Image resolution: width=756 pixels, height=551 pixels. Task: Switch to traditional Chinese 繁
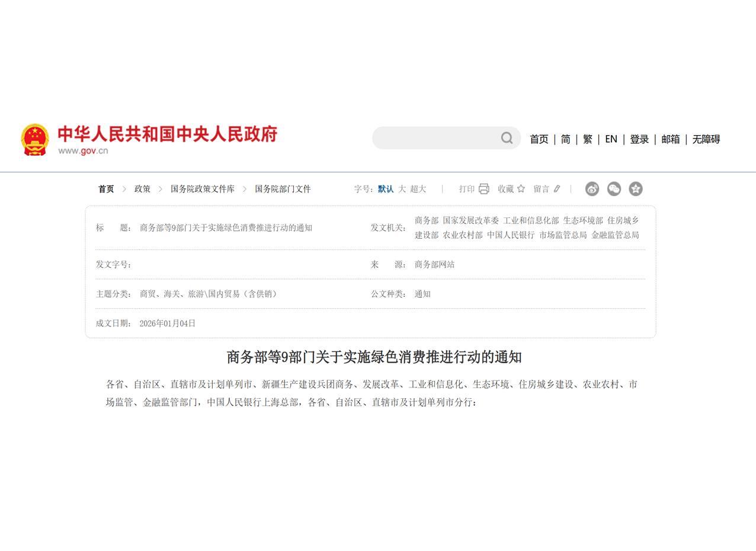587,139
